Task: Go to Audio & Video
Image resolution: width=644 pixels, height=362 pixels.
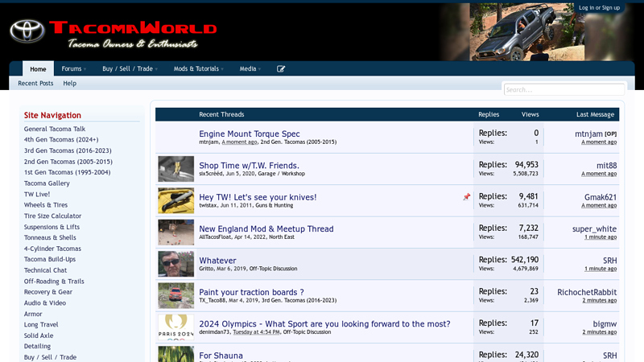Action: click(45, 303)
